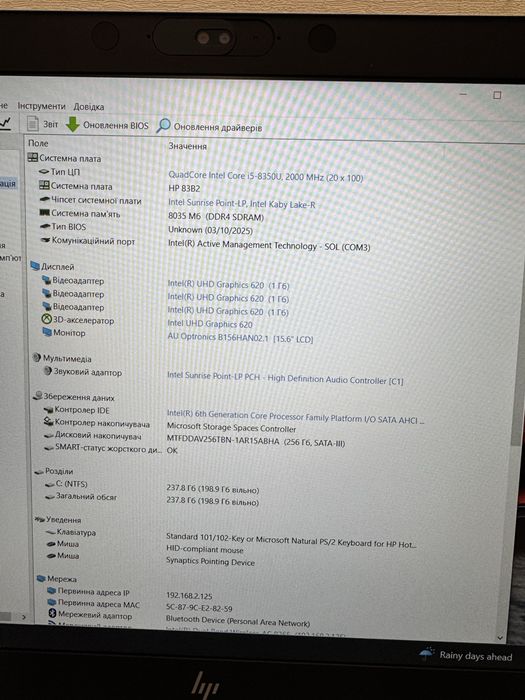The height and width of the screenshot is (700, 525).
Task: Click the Мережа group network icon
Action: pyautogui.click(x=41, y=579)
